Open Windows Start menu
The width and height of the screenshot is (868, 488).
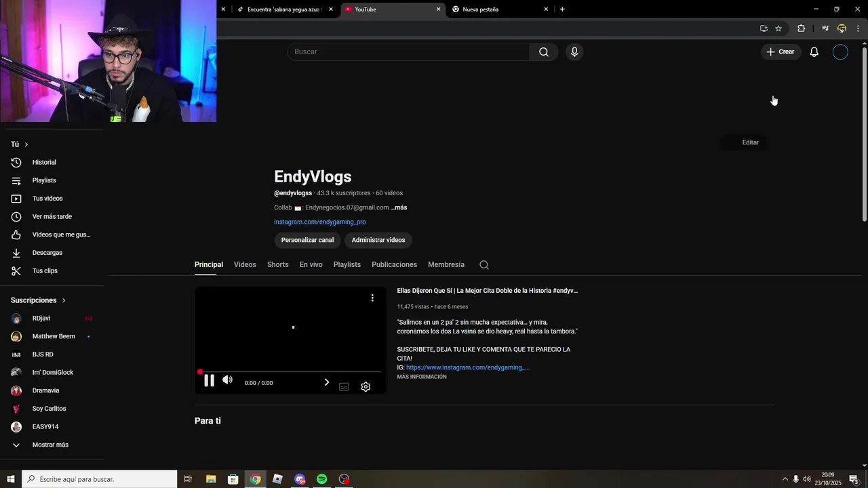click(x=11, y=479)
